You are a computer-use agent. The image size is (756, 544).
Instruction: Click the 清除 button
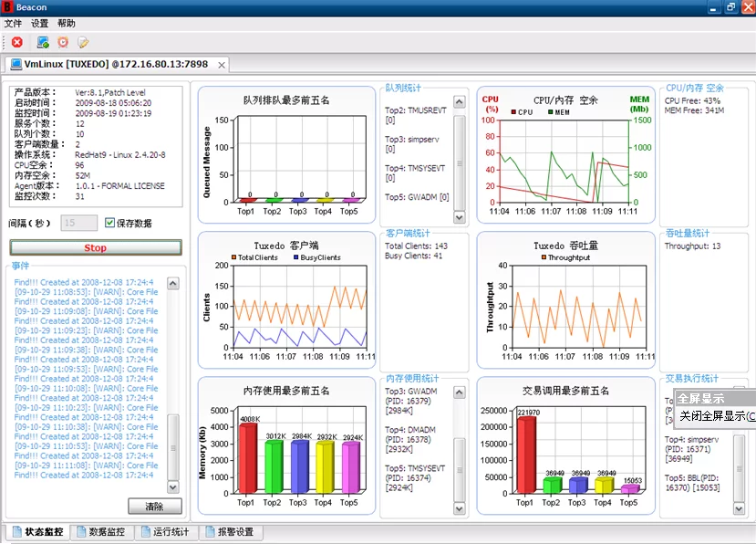155,507
